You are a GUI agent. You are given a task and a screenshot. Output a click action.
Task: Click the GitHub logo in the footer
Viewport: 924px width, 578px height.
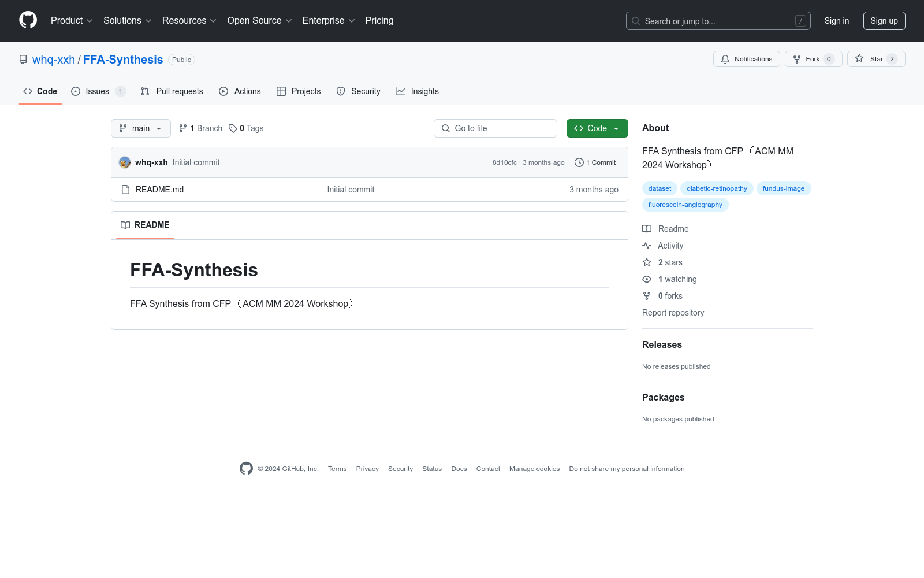pos(246,469)
